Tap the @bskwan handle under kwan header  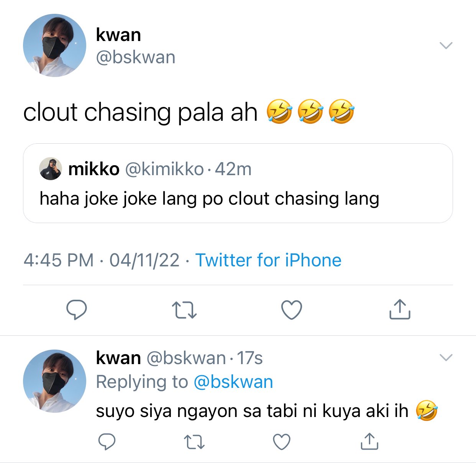tap(136, 57)
